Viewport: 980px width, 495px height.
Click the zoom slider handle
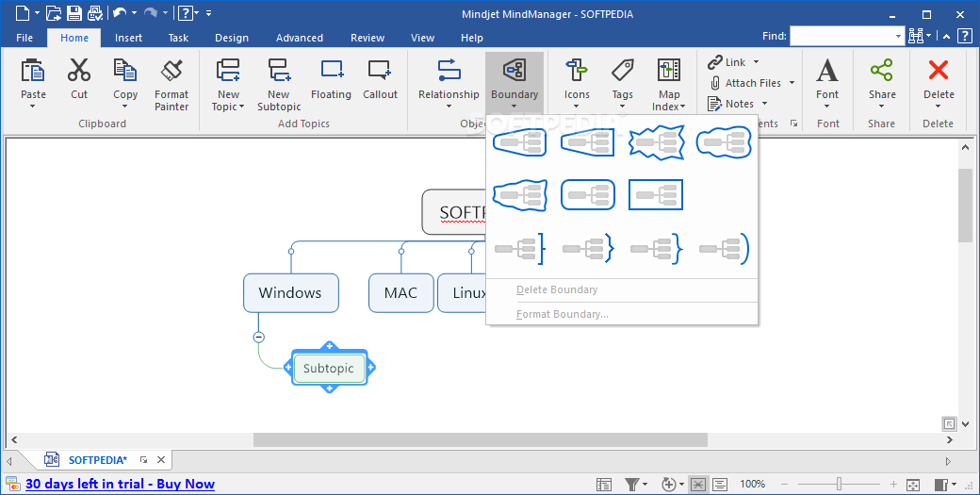pos(840,485)
